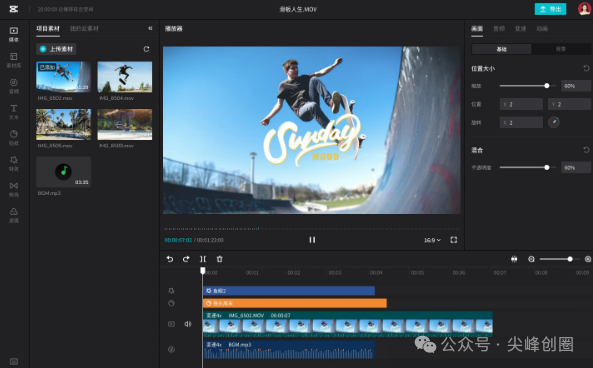Open the Text tool in the sidebar
This screenshot has height=368, width=593.
[x=14, y=112]
